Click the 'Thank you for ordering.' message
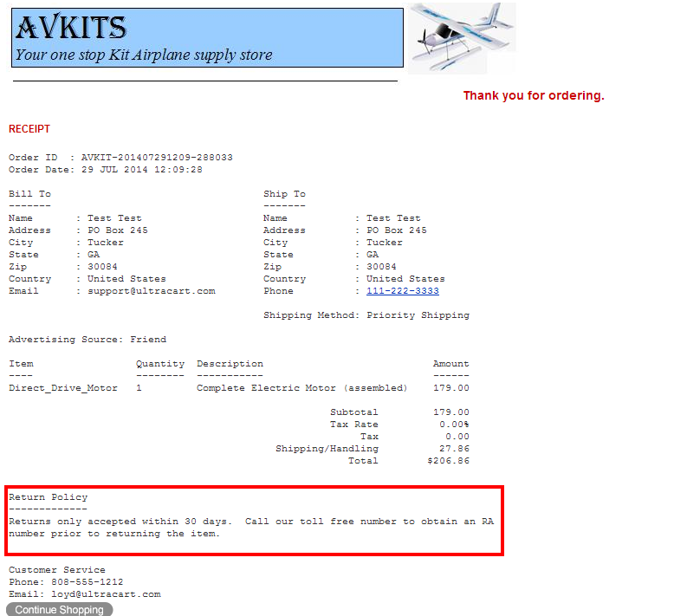This screenshot has width=674, height=616. tap(534, 95)
